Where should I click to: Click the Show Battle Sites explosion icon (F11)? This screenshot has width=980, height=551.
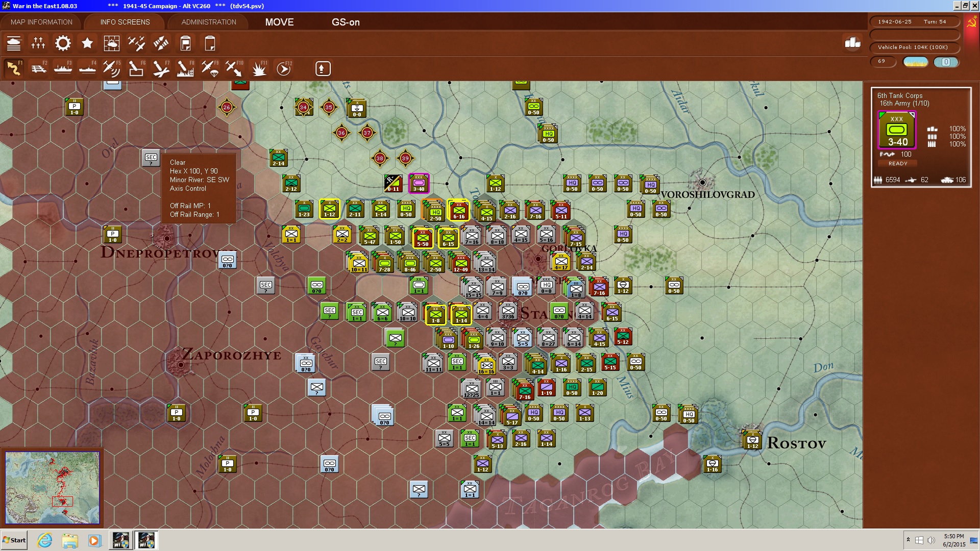pos(259,68)
